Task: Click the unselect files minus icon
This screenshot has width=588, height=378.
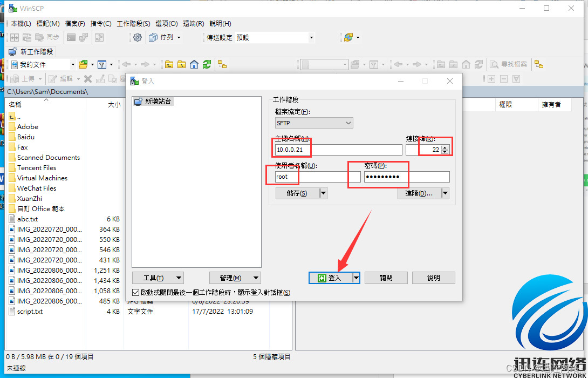Action: [504, 79]
